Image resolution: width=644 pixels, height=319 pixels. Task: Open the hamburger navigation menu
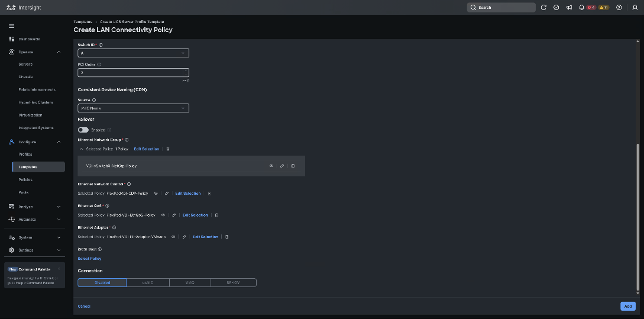pos(11,26)
